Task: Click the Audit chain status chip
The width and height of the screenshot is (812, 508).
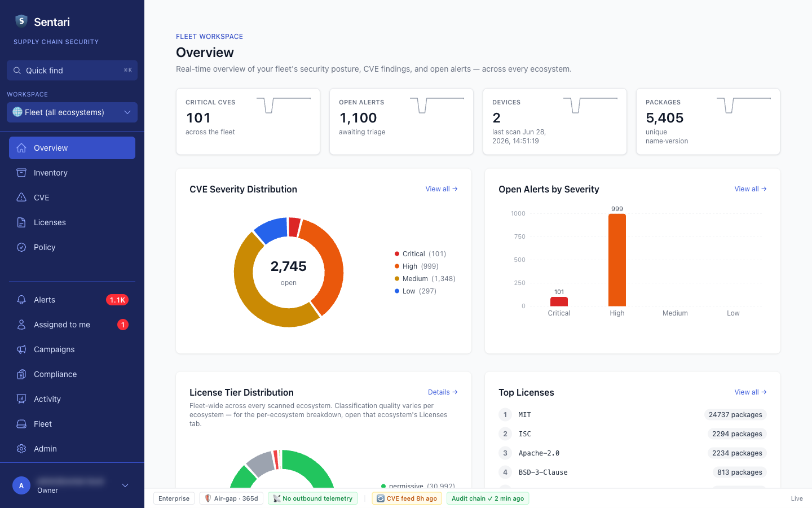Action: [488, 498]
